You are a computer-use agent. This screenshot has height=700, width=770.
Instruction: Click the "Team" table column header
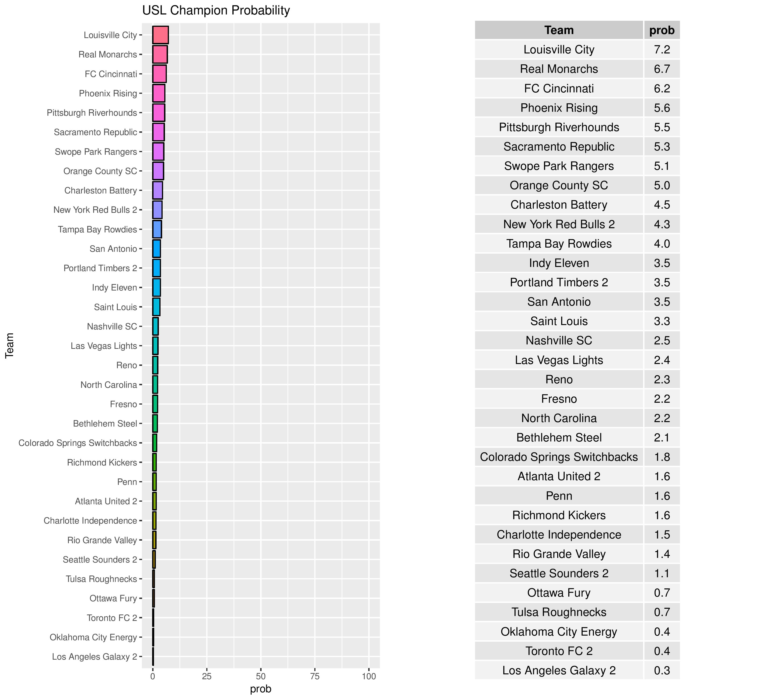tap(559, 30)
